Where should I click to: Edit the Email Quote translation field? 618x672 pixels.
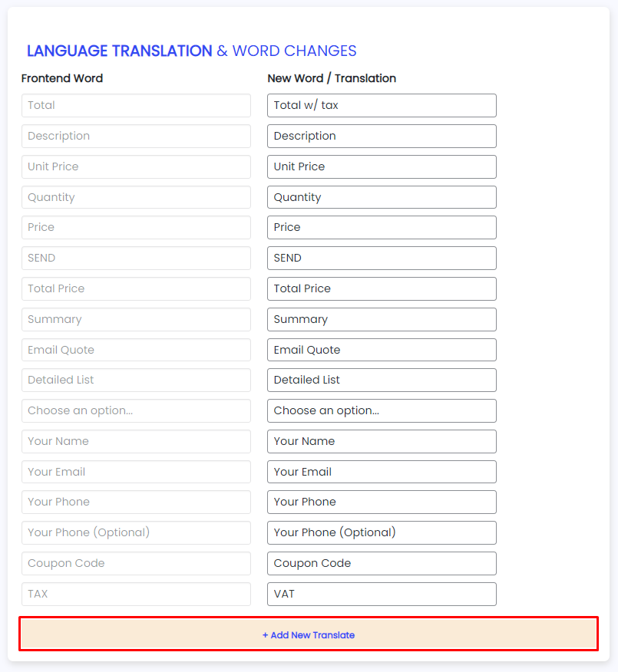(x=382, y=350)
